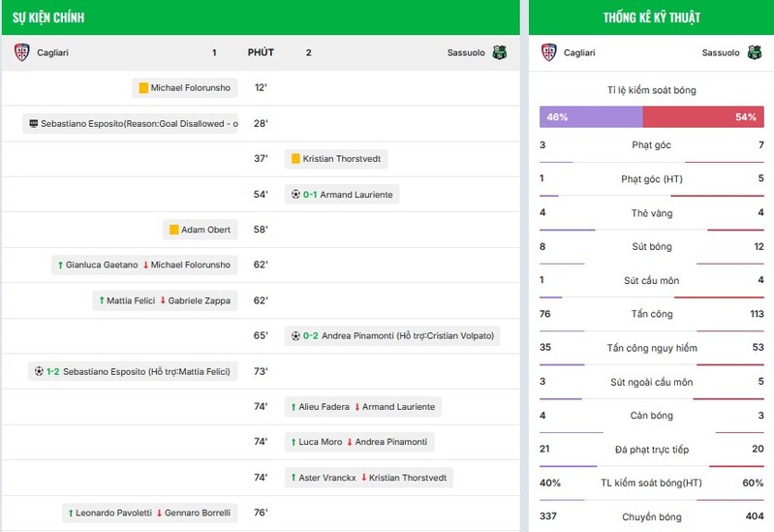Click the Luca Moro substitution row
774x532 pixels.
pyautogui.click(x=358, y=442)
